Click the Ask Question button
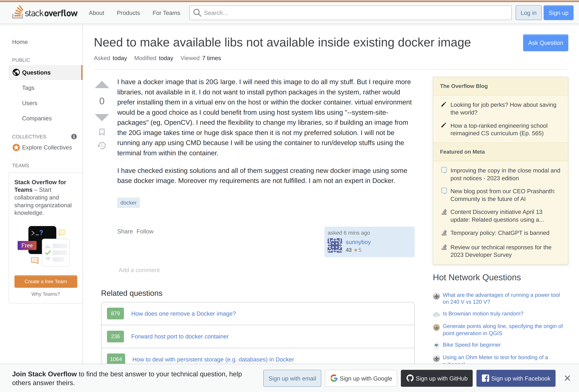The image size is (579, 392). pos(546,43)
